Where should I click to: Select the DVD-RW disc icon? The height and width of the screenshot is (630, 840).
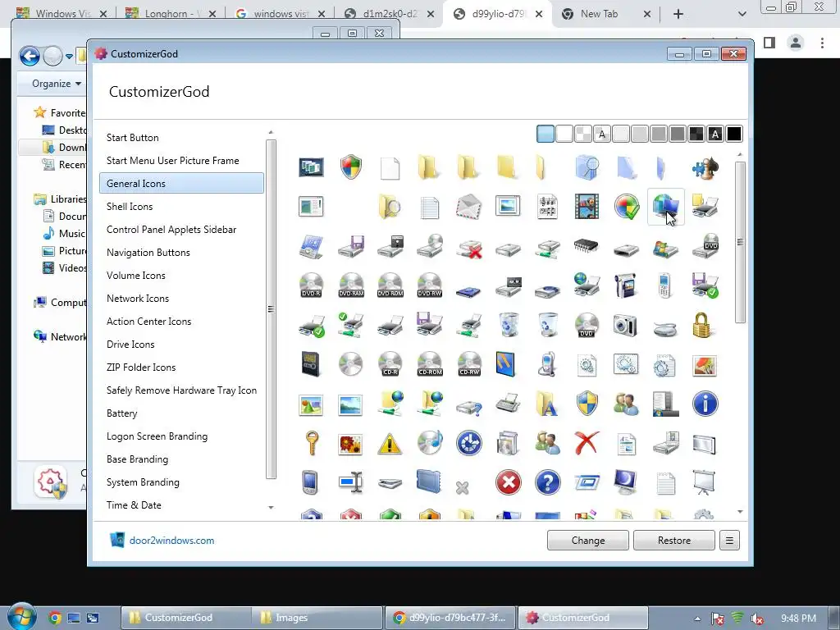point(430,285)
